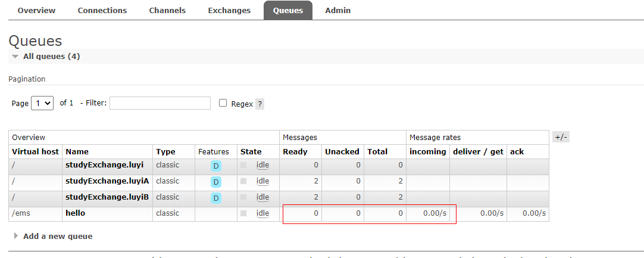Image resolution: width=644 pixels, height=258 pixels.
Task: Open the Admin tab
Action: click(338, 10)
